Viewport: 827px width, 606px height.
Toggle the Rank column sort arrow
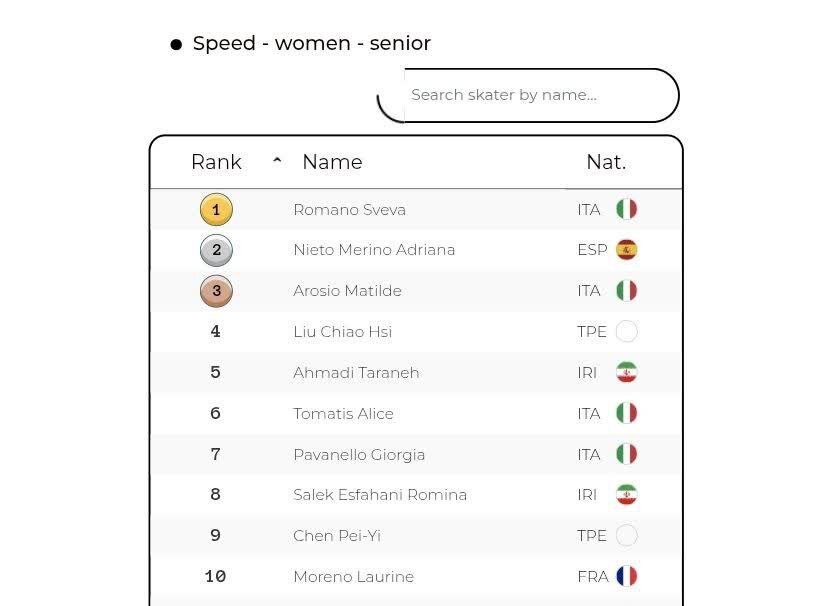tap(277, 162)
